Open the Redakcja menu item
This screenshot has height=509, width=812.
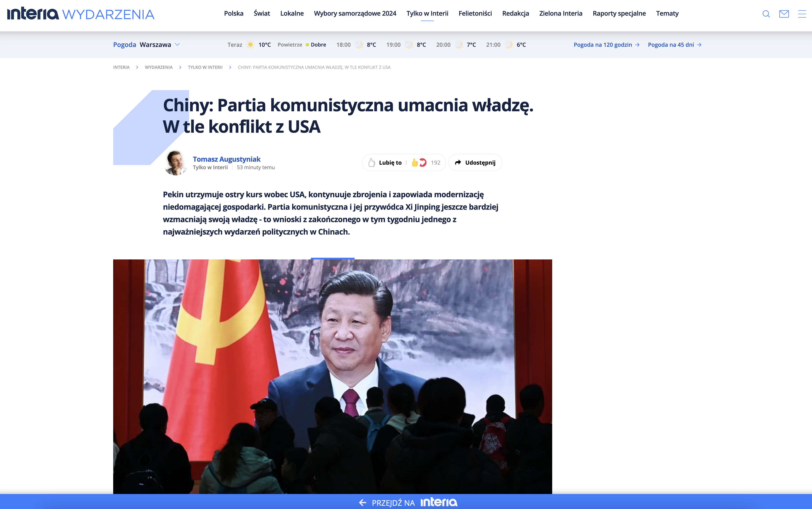pyautogui.click(x=516, y=14)
